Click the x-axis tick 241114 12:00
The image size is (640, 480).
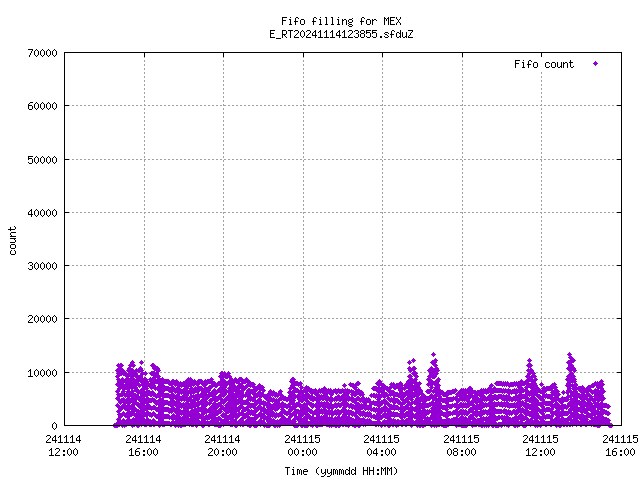point(63,446)
